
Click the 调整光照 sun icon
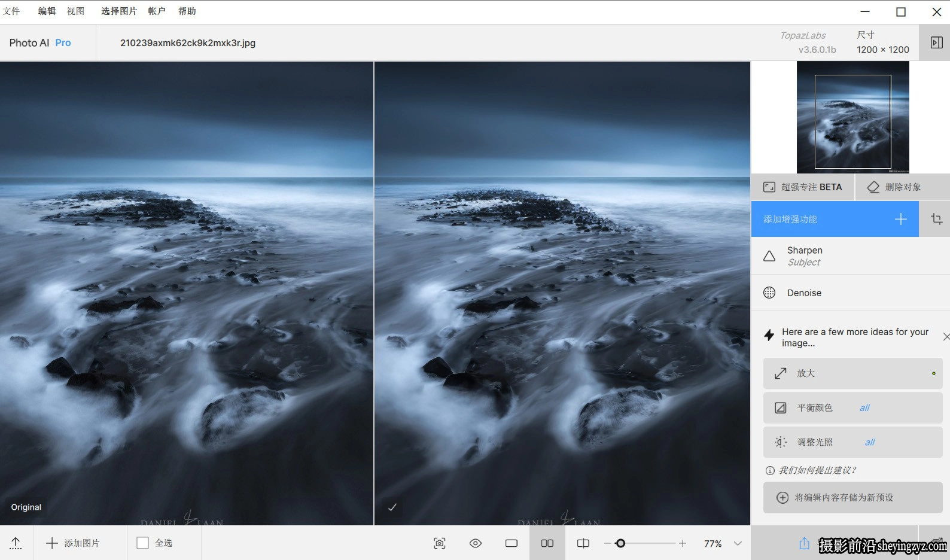point(781,442)
